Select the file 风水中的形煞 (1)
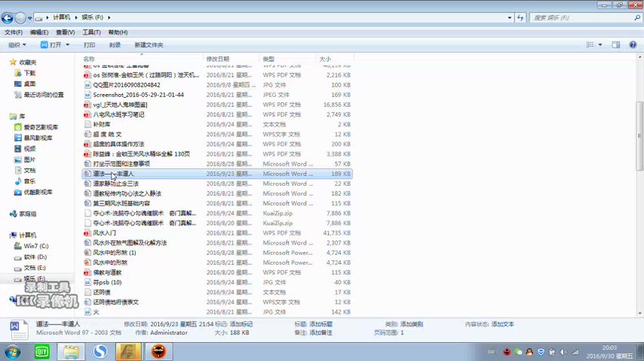This screenshot has height=361, width=644. [x=114, y=253]
